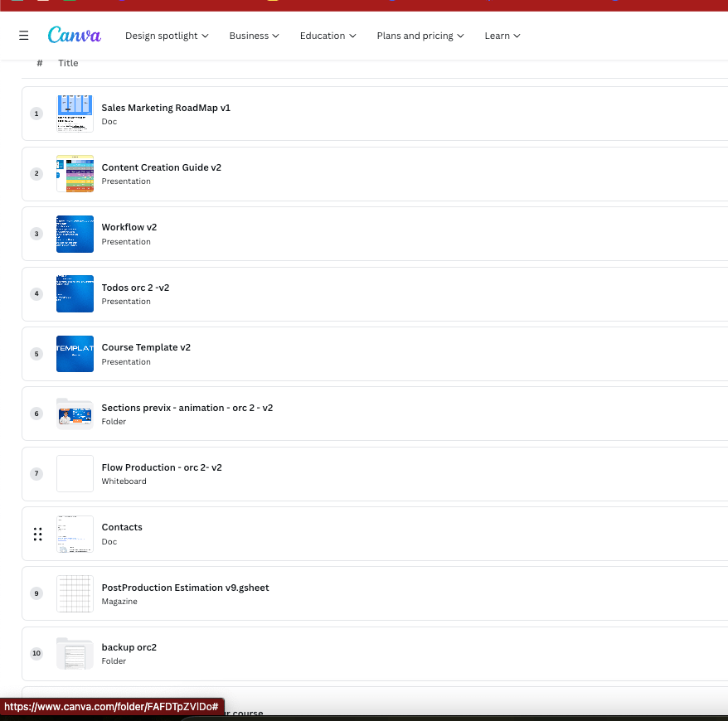Select PostProduction Estimation v9.gsheet title
Image resolution: width=728 pixels, height=721 pixels.
[x=185, y=588]
